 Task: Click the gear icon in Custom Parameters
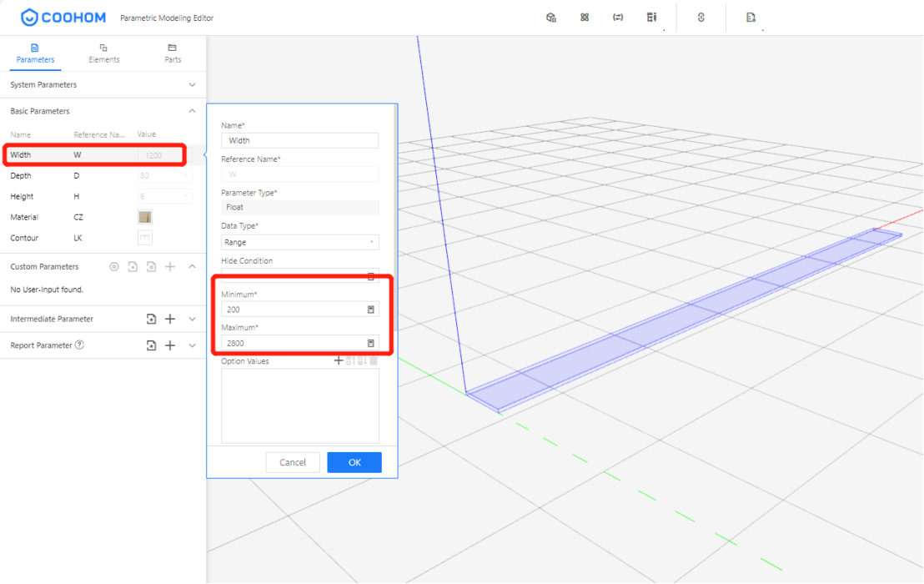pos(114,267)
